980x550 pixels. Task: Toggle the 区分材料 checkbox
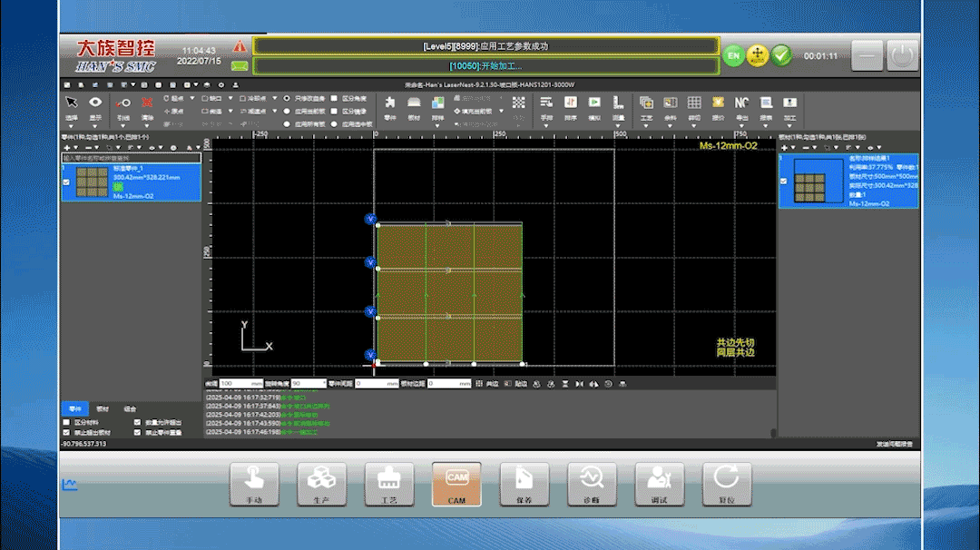pos(66,422)
